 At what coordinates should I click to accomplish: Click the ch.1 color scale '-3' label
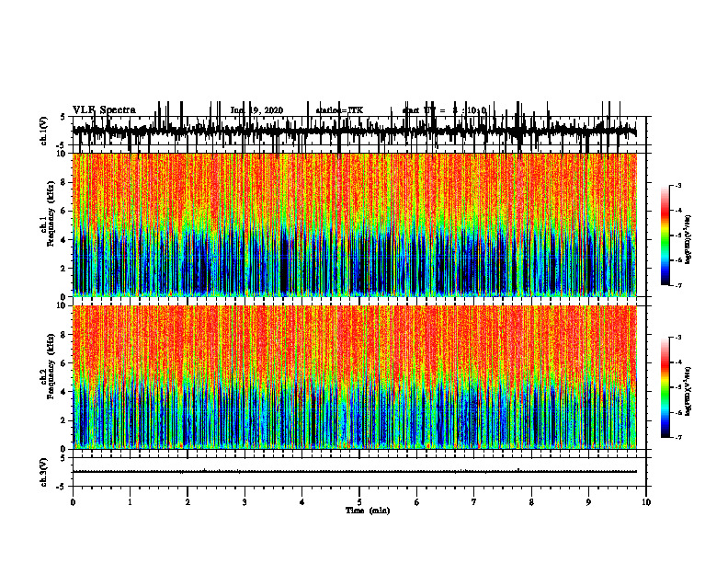click(x=678, y=185)
